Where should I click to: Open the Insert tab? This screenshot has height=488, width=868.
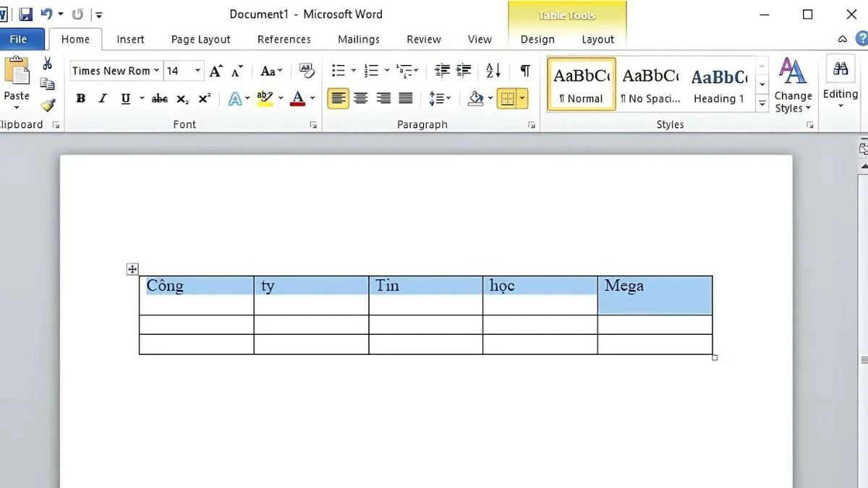click(130, 40)
